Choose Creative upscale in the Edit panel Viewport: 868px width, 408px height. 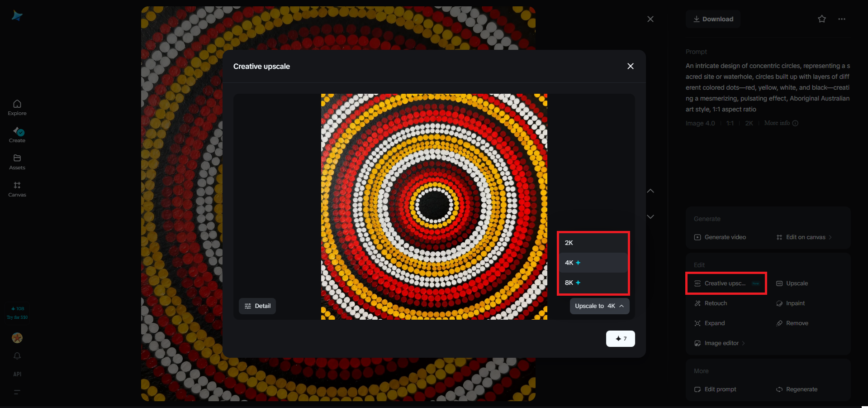point(726,283)
